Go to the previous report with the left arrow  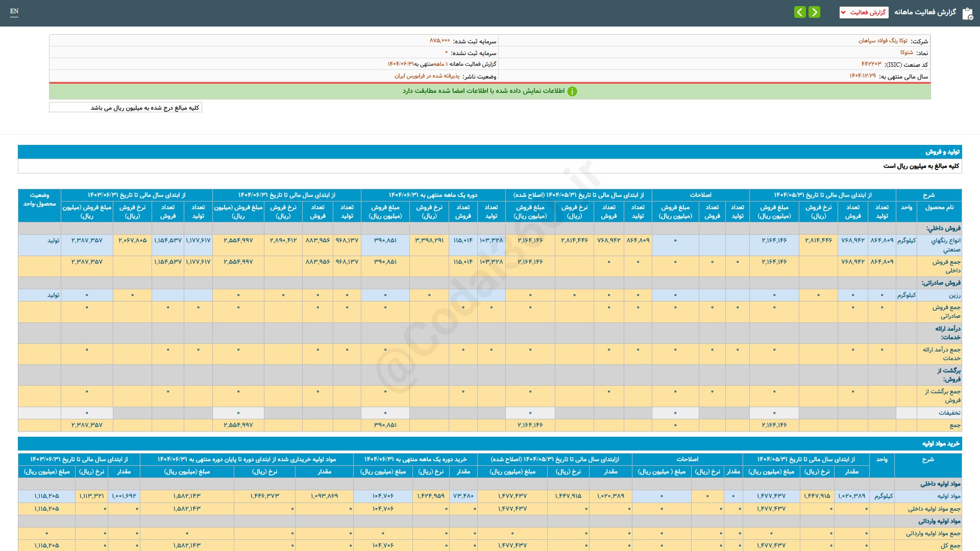(800, 12)
